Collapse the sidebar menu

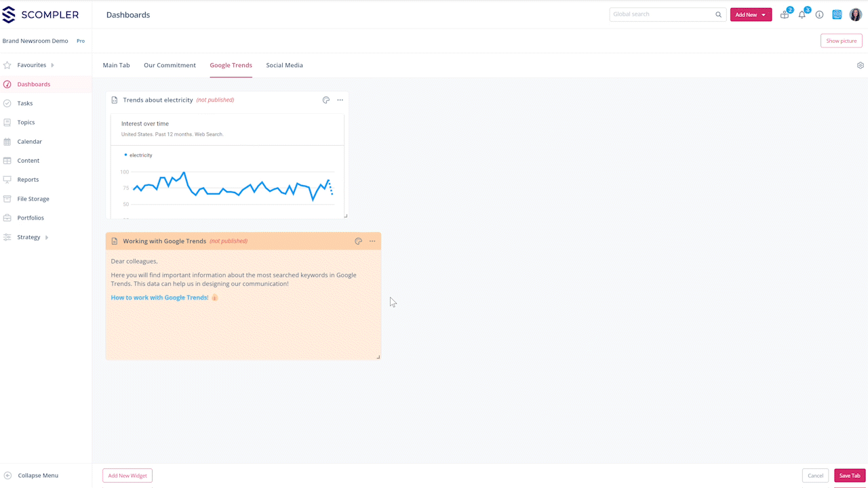(x=37, y=476)
